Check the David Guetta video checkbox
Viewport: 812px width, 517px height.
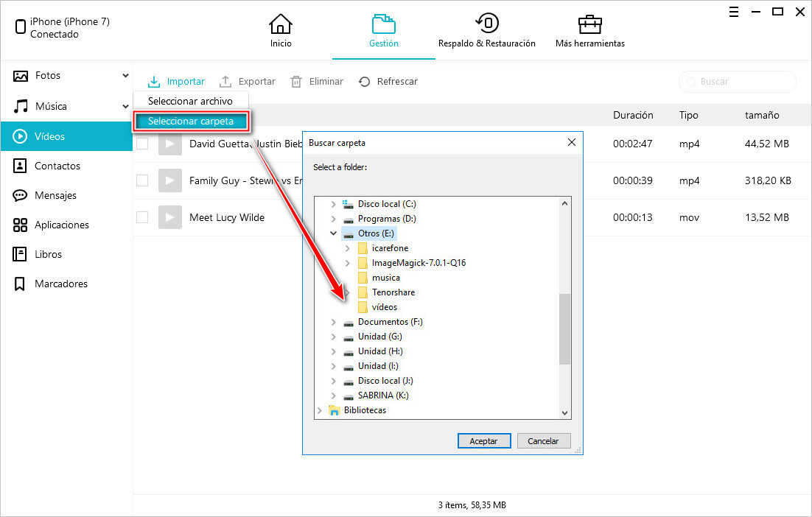[142, 144]
